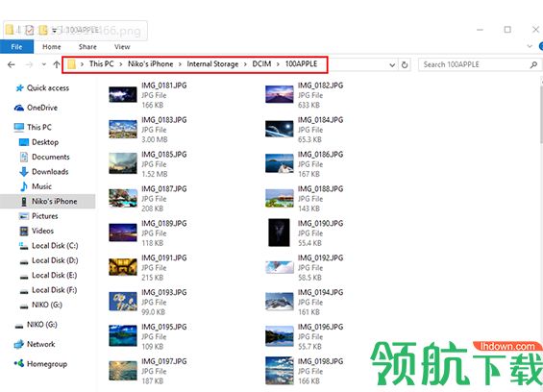Select Homegroup in the navigation pane
This screenshot has width=543, height=392.
(x=40, y=364)
